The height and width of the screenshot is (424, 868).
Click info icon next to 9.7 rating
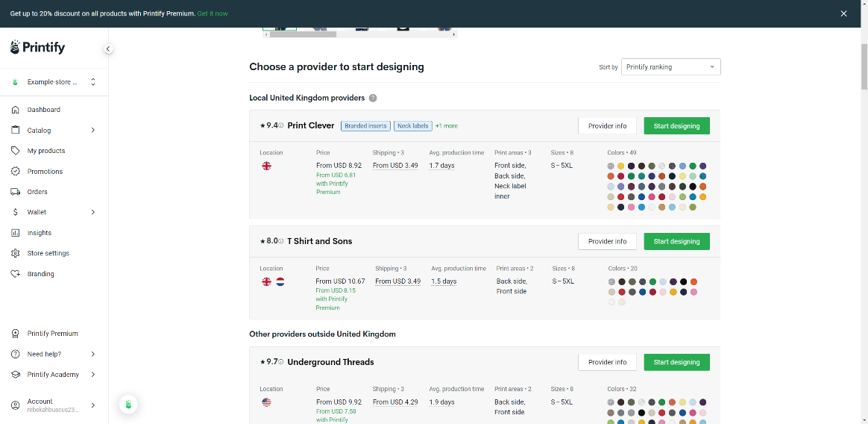(281, 363)
